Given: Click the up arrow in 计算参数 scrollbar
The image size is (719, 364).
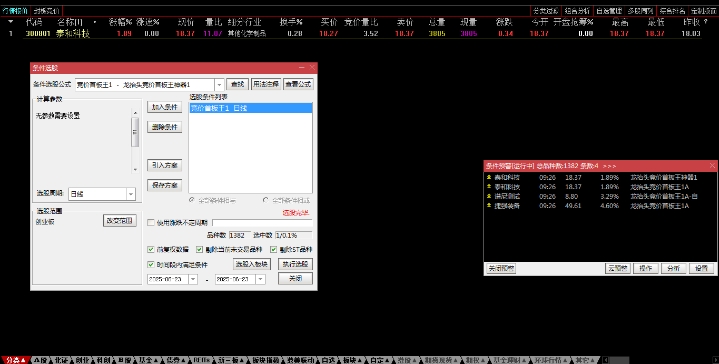Looking at the screenshot, I should (x=135, y=113).
